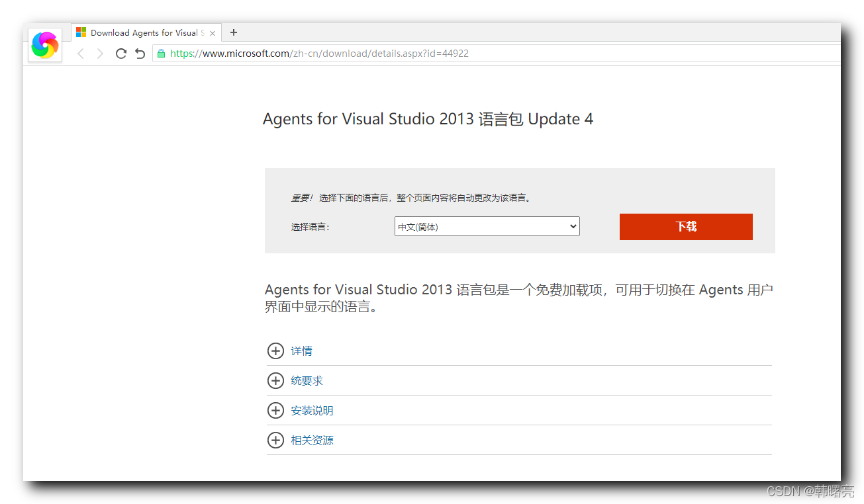The height and width of the screenshot is (504, 864).
Task: Click the undo/restore arrow icon in toolbar
Action: 140,54
